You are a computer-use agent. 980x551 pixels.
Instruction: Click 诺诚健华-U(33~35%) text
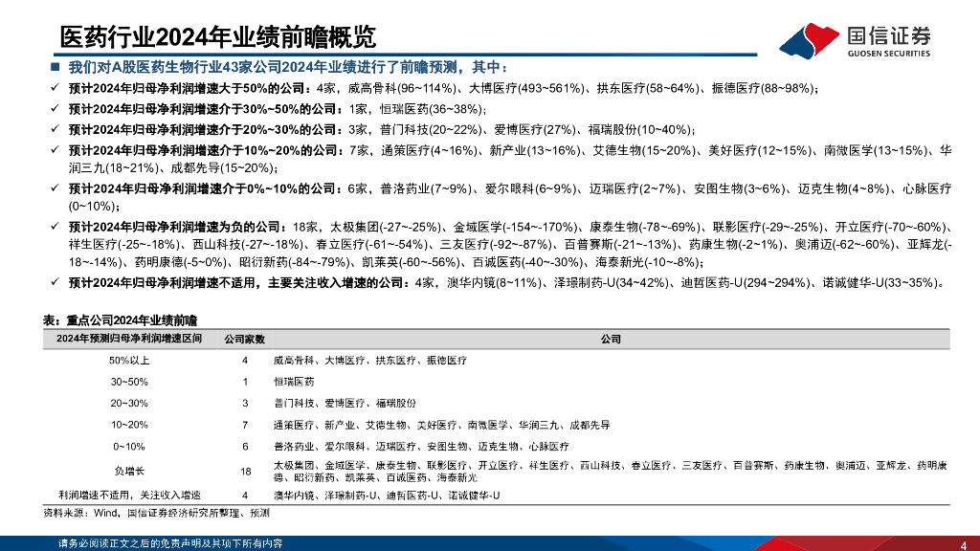click(x=880, y=283)
